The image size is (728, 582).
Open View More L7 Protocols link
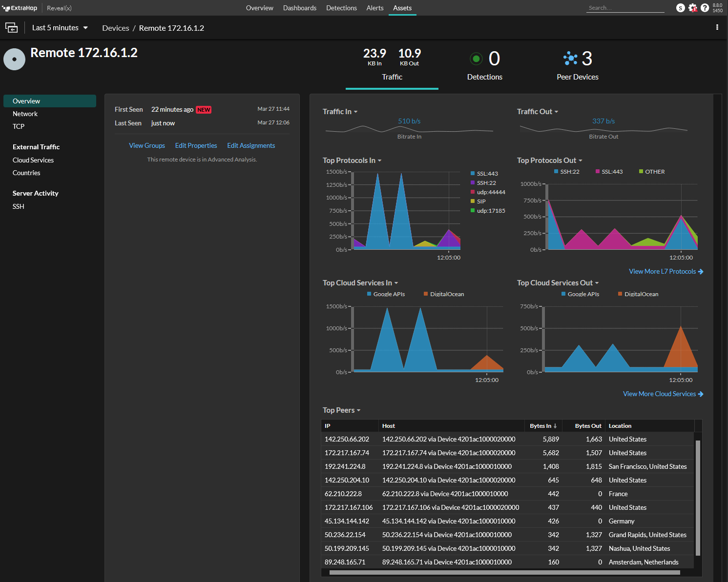(666, 271)
